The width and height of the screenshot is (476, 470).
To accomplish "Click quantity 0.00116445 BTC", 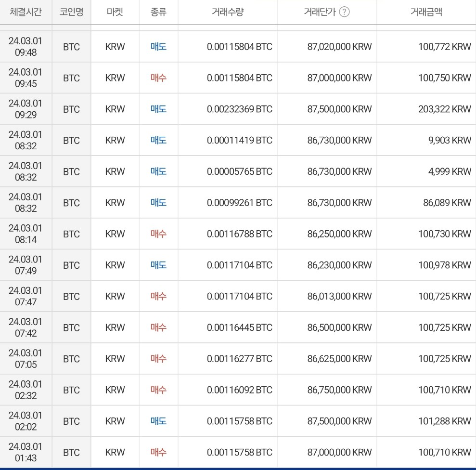I will coord(240,327).
